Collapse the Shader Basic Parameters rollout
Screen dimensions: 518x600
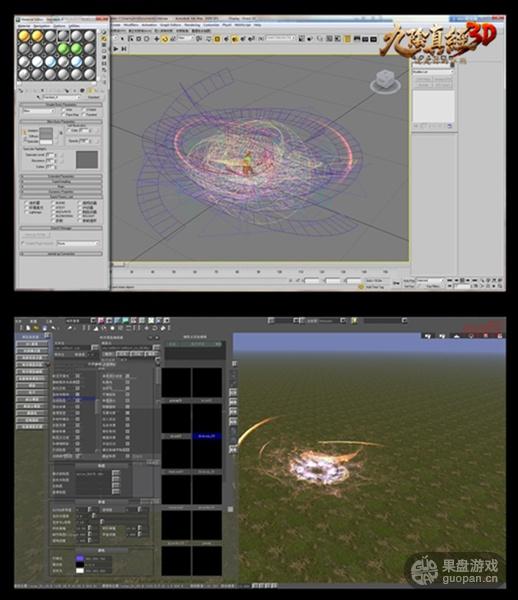tap(61, 104)
